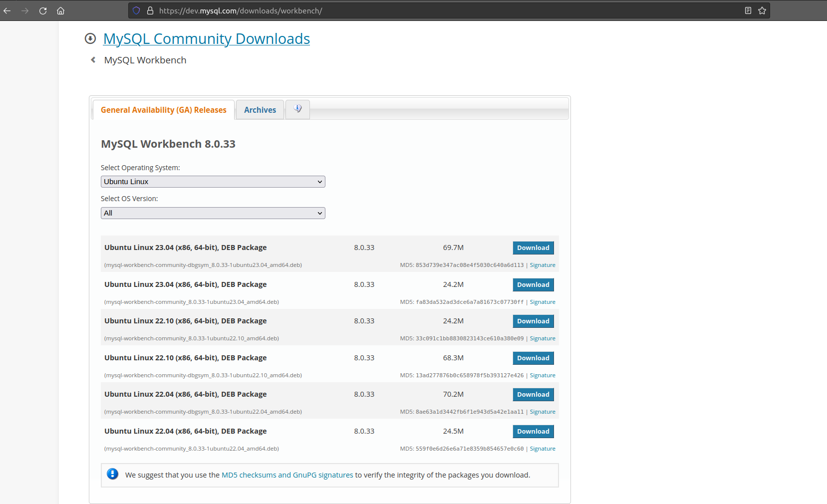Open Signature link for MD5 33c091c1
The height and width of the screenshot is (504, 827).
(543, 338)
